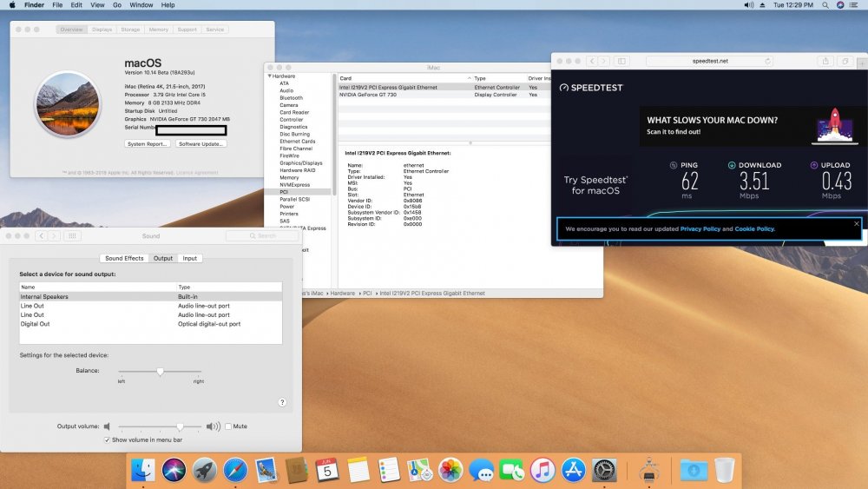
Task: Go back in Safari toolbar
Action: click(592, 61)
